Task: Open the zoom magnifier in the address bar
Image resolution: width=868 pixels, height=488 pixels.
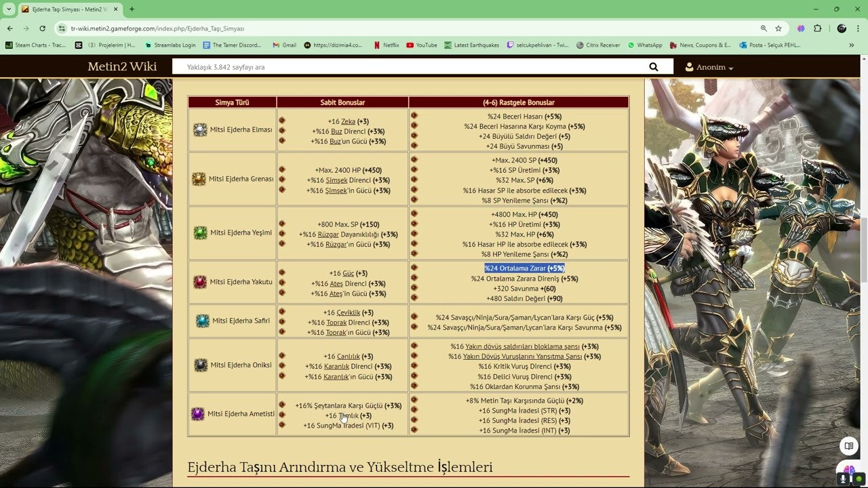Action: [x=764, y=28]
